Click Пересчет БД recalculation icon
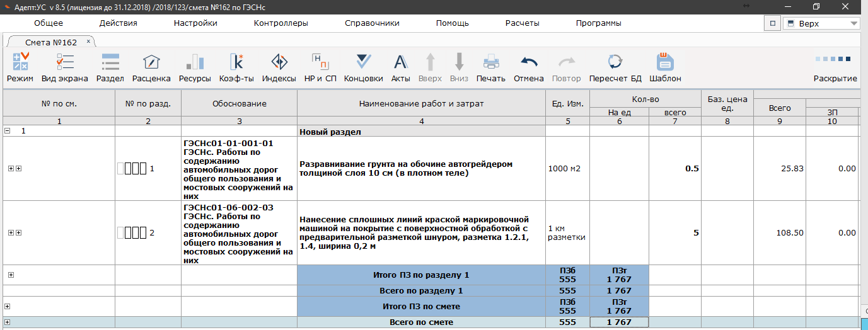Screen dimensions: 868x330 click(615, 62)
